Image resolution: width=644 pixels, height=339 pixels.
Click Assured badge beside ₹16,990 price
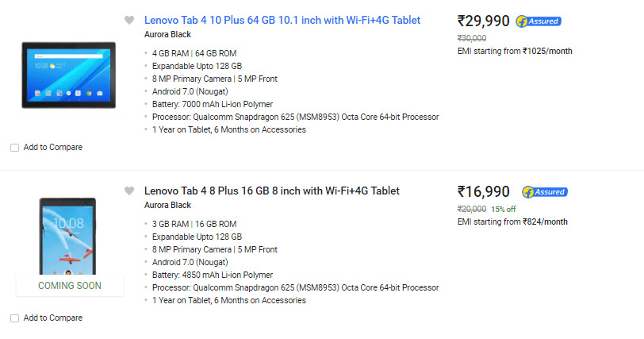545,192
